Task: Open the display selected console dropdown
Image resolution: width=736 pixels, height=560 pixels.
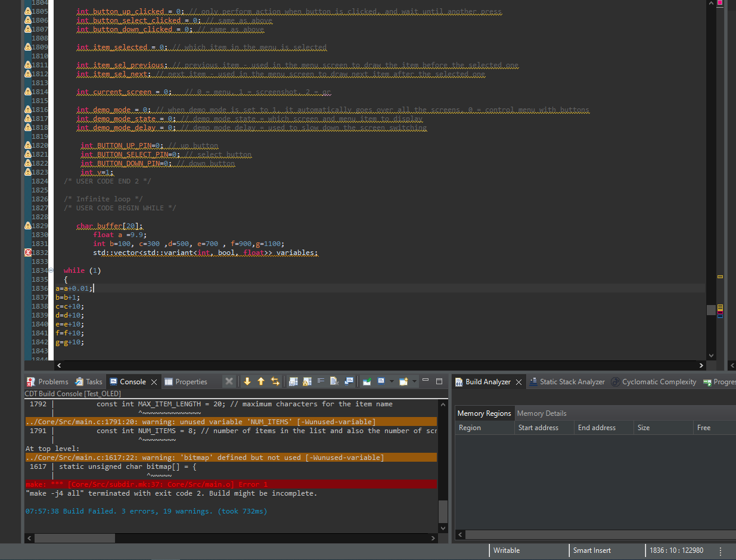Action: pos(392,381)
